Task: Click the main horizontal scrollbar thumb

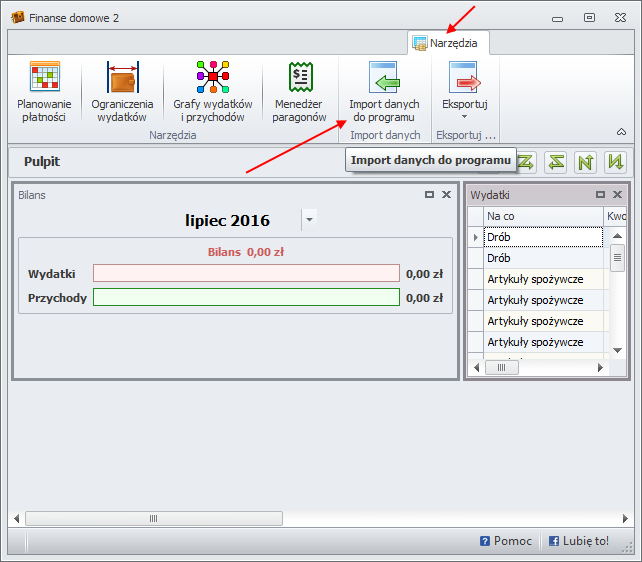Action: tap(153, 518)
